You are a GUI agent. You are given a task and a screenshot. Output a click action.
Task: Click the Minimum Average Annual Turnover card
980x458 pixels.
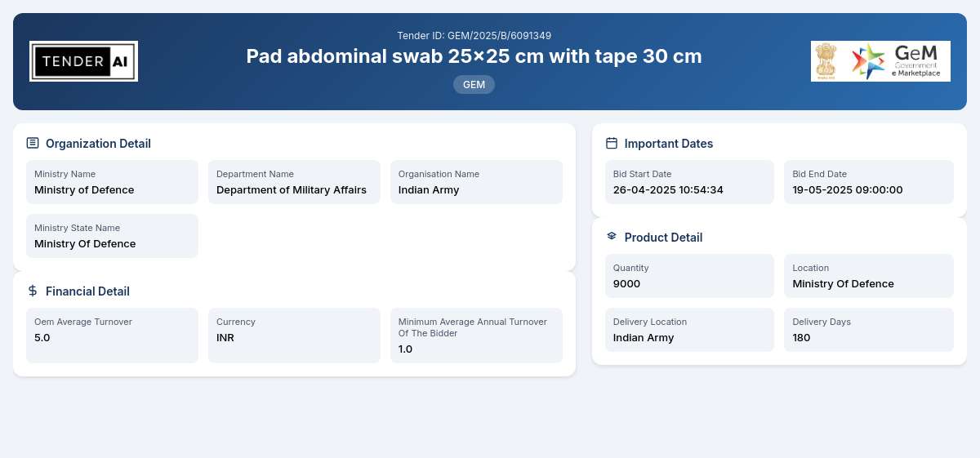tap(476, 336)
